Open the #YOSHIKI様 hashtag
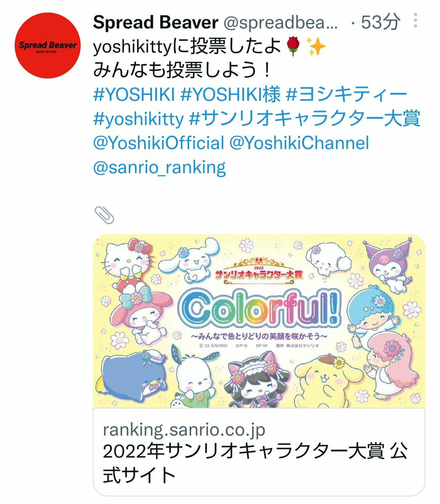Screen dimensions: 440x504 (x=230, y=95)
